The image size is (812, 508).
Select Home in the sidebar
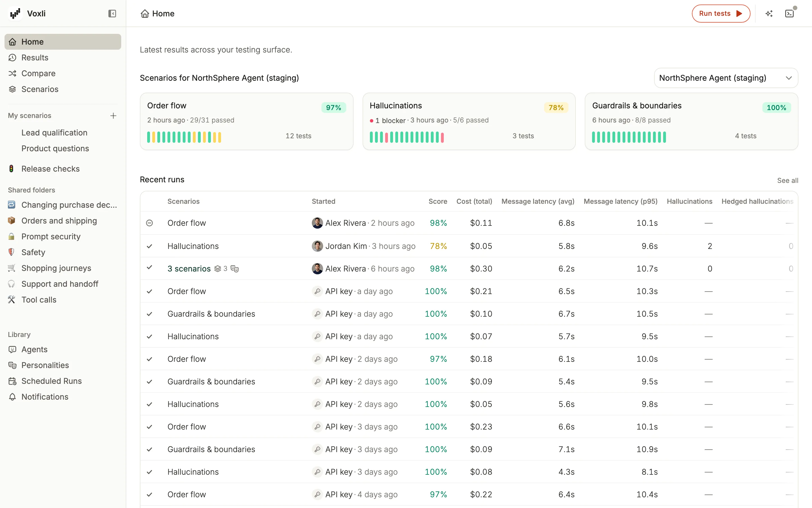click(x=63, y=42)
